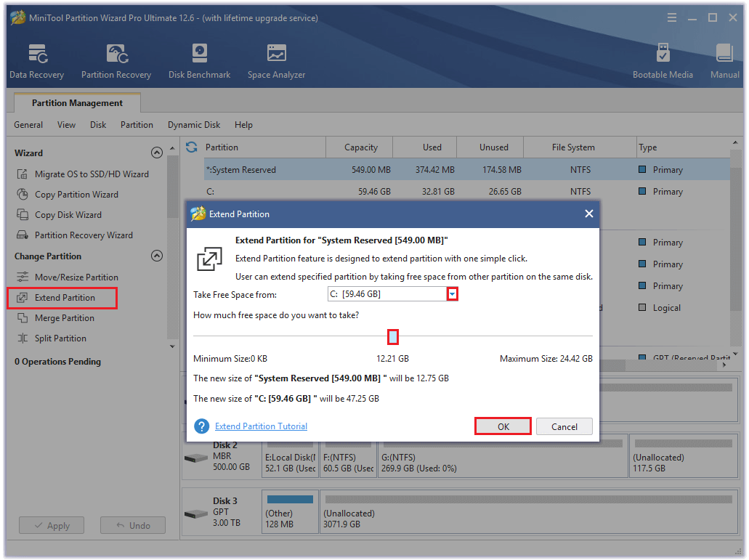Open the Data Recovery tool
This screenshot has height=560, width=749.
tap(37, 61)
